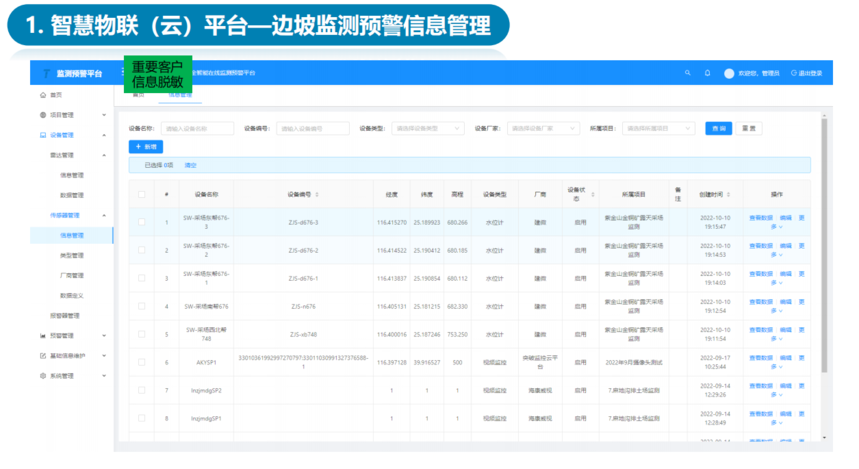
Task: Check the box for row 2 ZJS-d676-2
Action: tap(141, 250)
